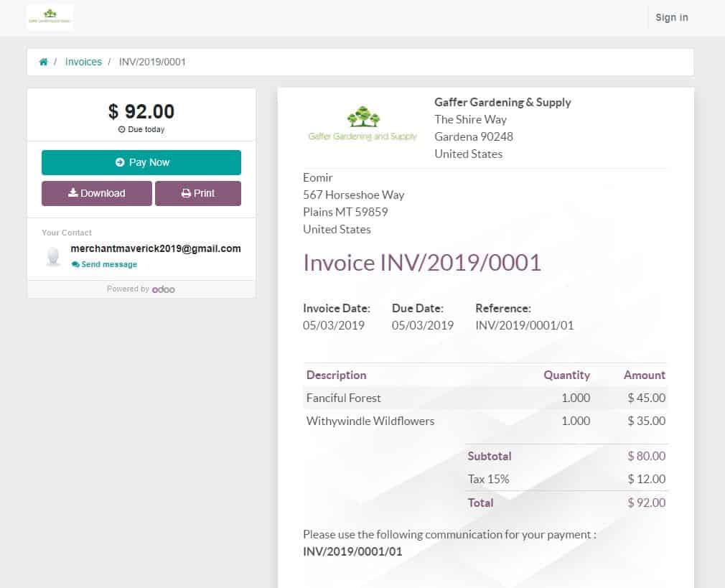Image resolution: width=725 pixels, height=588 pixels.
Task: Open the Odoo powered-by logo link
Action: click(163, 289)
